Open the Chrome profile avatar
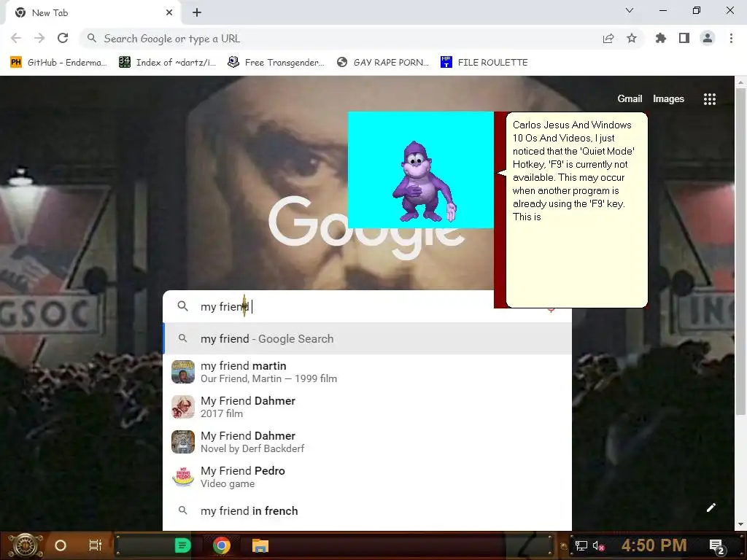Viewport: 747px width, 560px height. coord(708,38)
